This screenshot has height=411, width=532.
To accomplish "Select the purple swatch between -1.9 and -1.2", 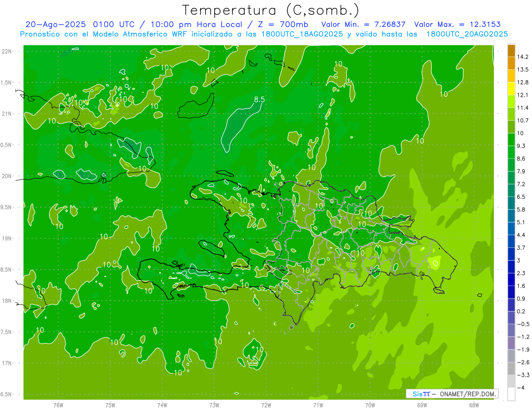I will pos(511,343).
